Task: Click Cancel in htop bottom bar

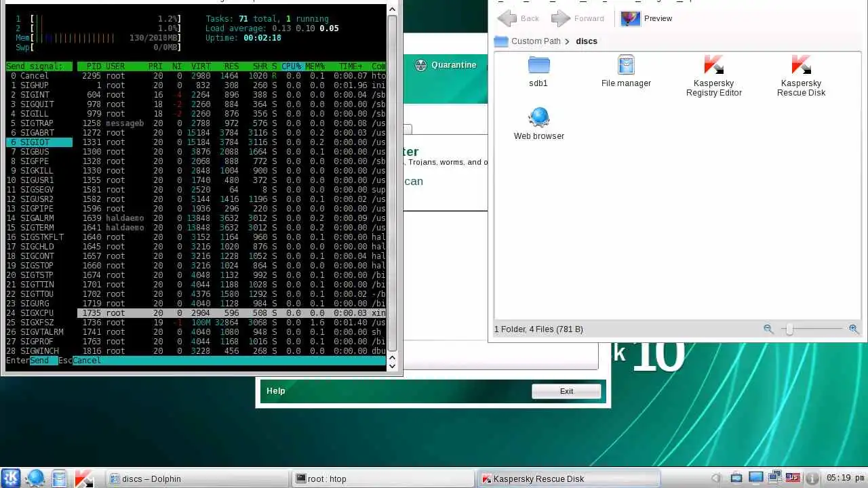Action: (87, 361)
